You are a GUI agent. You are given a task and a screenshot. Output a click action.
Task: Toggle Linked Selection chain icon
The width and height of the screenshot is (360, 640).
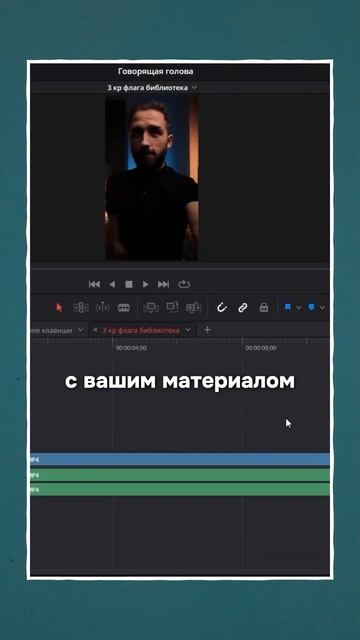point(242,307)
